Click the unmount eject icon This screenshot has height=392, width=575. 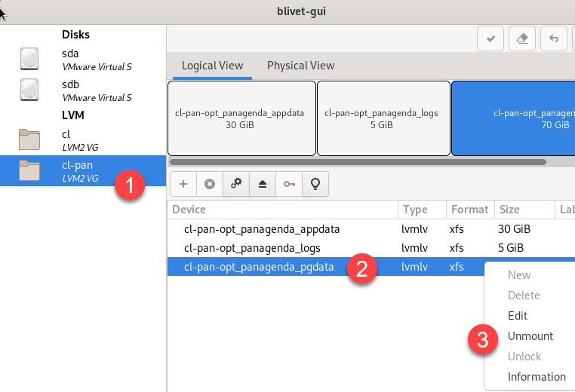263,184
